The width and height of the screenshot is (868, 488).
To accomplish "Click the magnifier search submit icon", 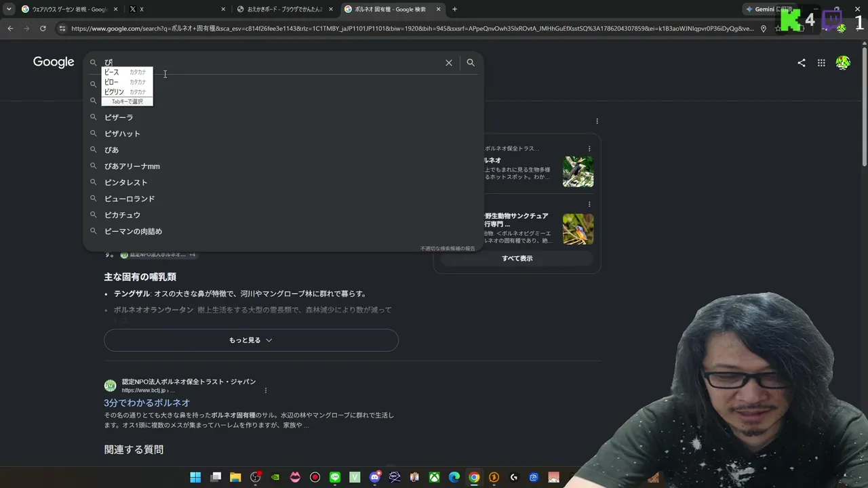I will click(471, 62).
